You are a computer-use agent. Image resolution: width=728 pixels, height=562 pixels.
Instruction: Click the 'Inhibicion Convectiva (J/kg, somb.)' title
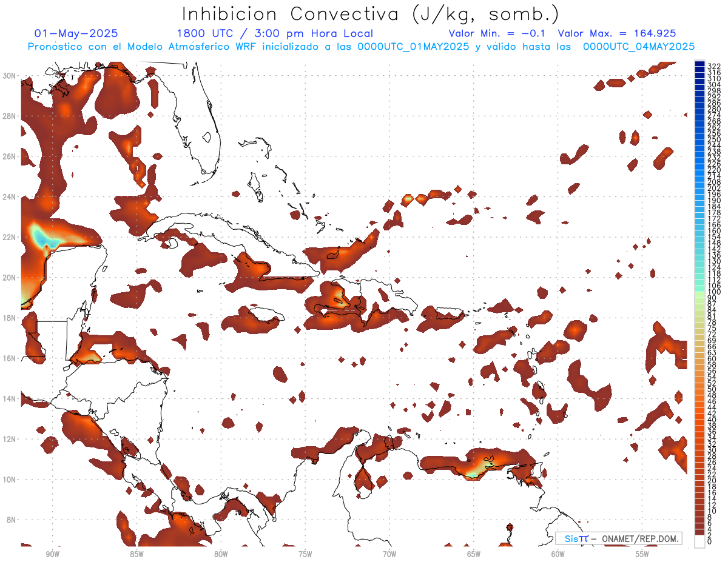[371, 14]
